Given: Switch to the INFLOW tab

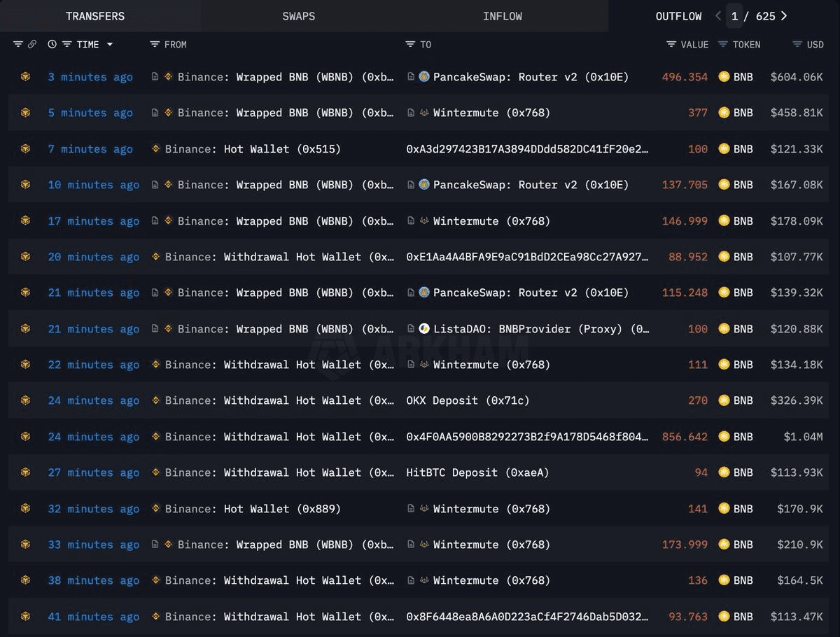Looking at the screenshot, I should point(502,15).
